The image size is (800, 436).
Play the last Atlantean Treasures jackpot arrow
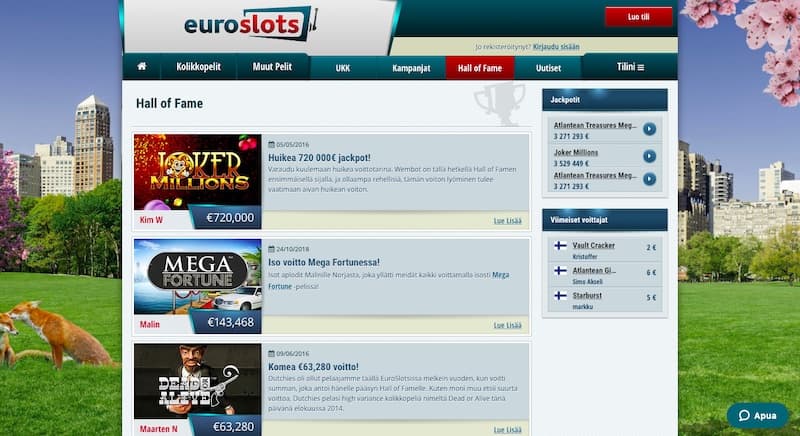(x=649, y=179)
